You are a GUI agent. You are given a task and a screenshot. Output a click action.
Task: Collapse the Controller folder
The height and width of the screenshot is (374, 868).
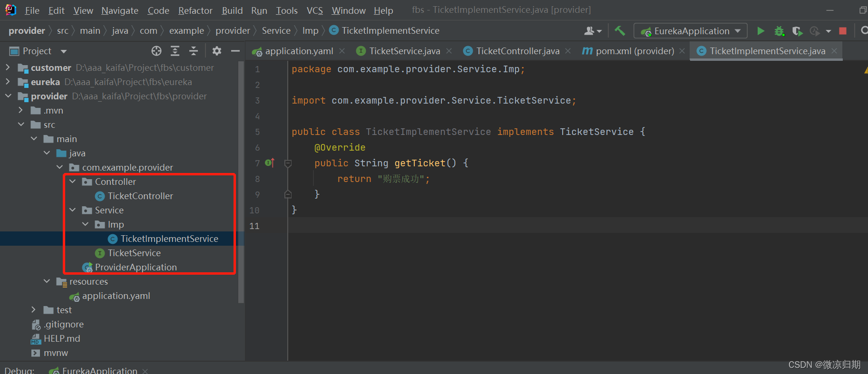pos(72,182)
